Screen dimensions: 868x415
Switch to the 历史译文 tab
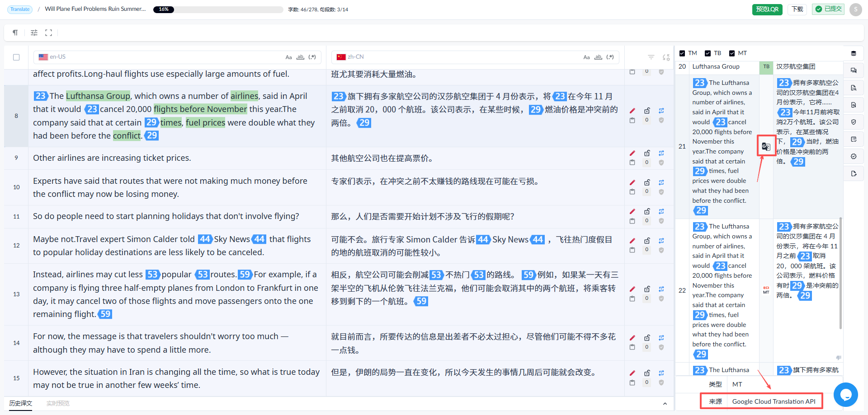pyautogui.click(x=21, y=403)
